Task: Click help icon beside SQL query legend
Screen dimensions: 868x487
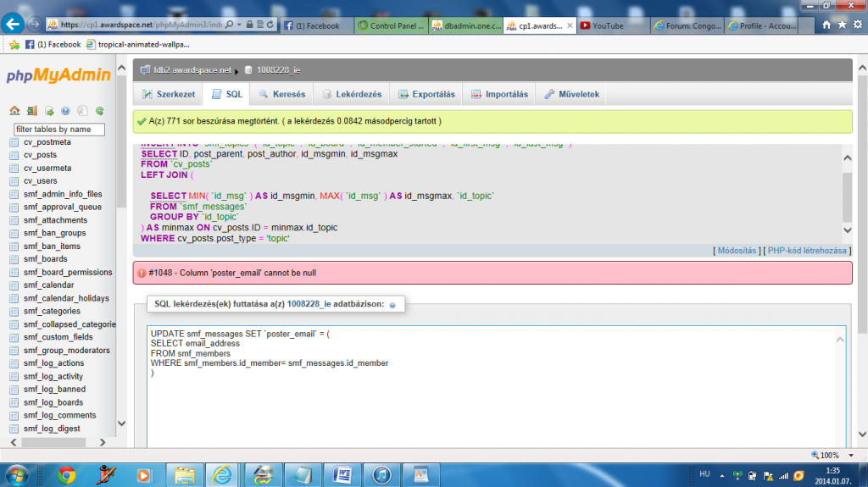Action: (x=392, y=305)
